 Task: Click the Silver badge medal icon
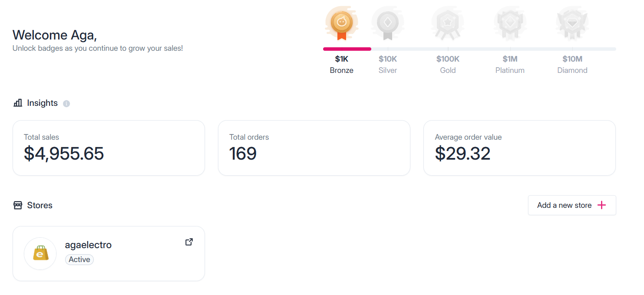click(387, 24)
